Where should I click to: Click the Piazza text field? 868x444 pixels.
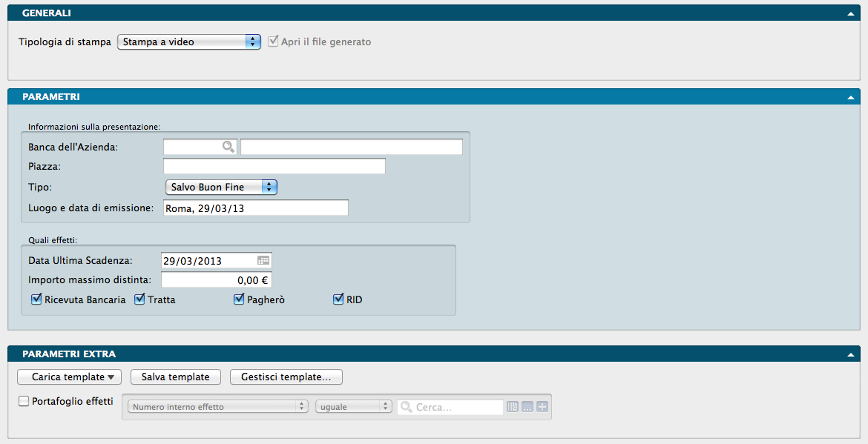(274, 166)
